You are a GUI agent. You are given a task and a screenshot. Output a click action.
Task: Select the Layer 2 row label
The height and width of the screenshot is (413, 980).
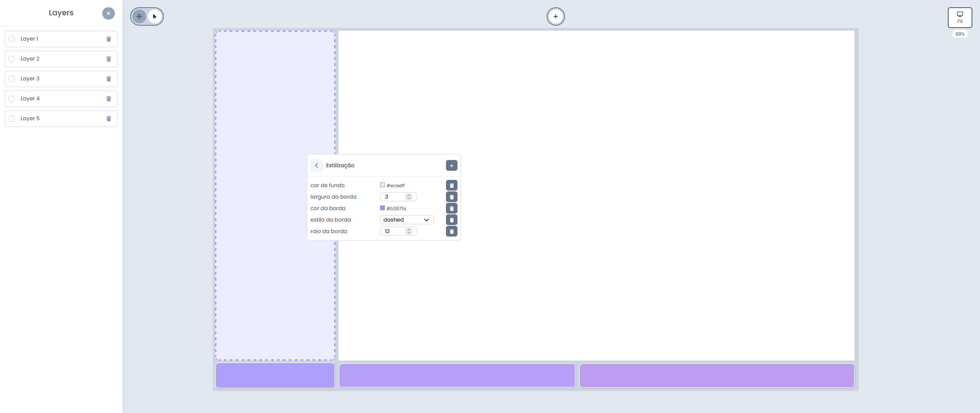point(30,59)
